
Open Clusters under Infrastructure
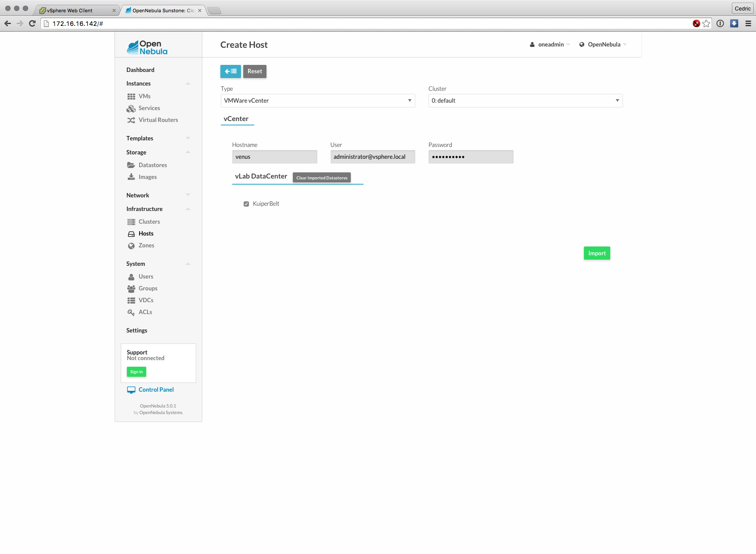(x=149, y=222)
